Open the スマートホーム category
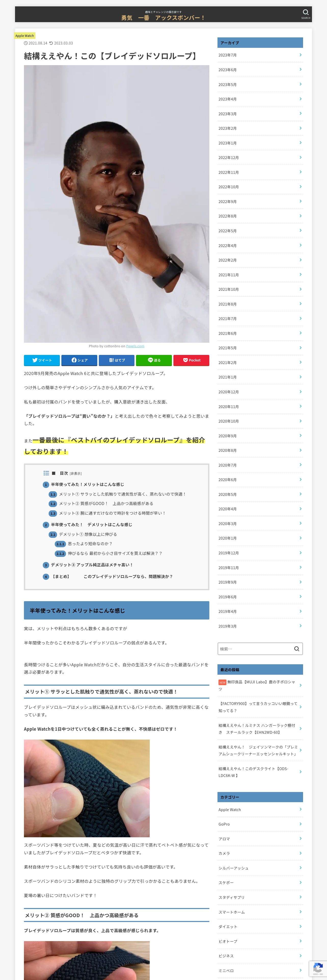Screen dimensions: 327x980 (260, 912)
